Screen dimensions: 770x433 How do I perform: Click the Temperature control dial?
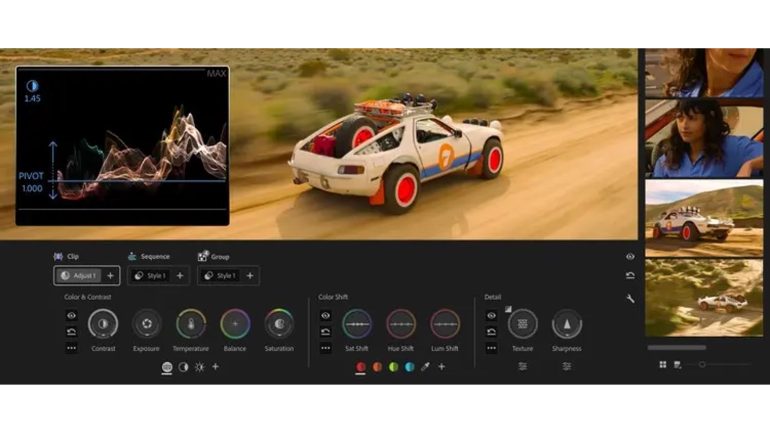point(191,324)
